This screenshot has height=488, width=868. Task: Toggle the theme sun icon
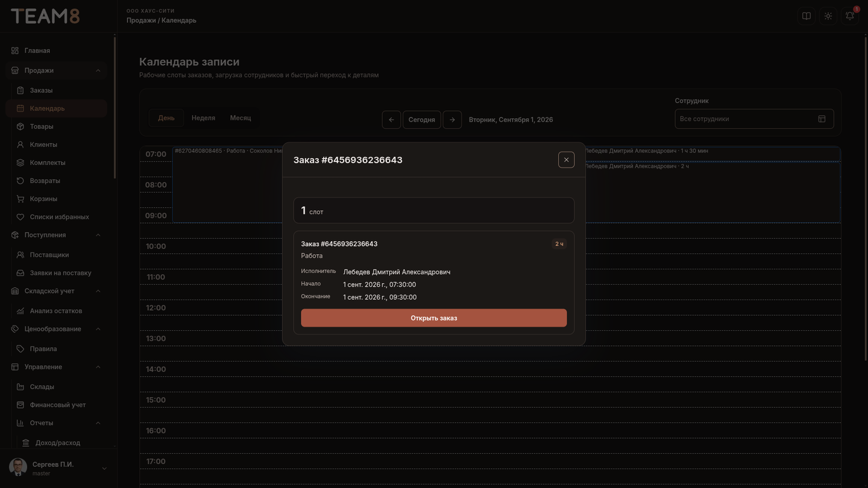pyautogui.click(x=828, y=16)
